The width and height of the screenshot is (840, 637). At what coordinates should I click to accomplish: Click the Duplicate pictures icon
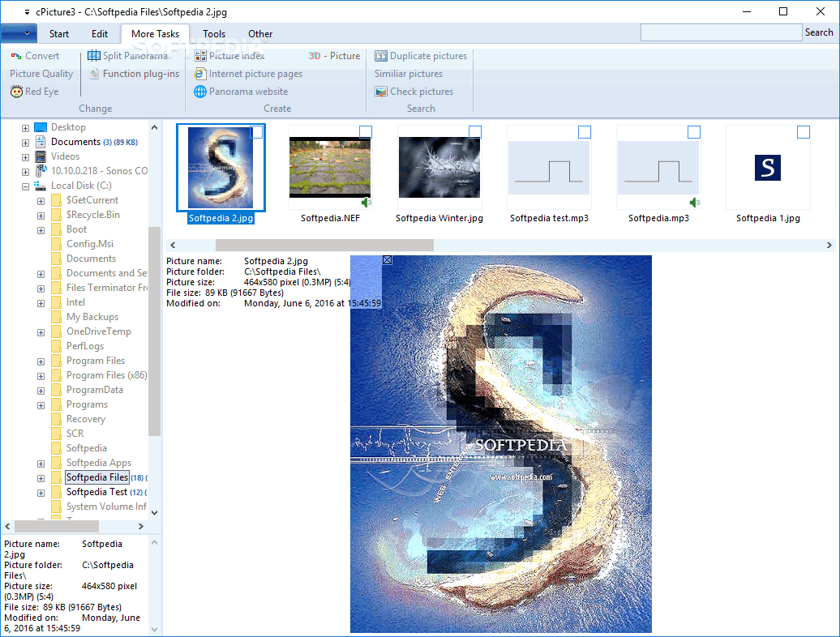click(381, 56)
